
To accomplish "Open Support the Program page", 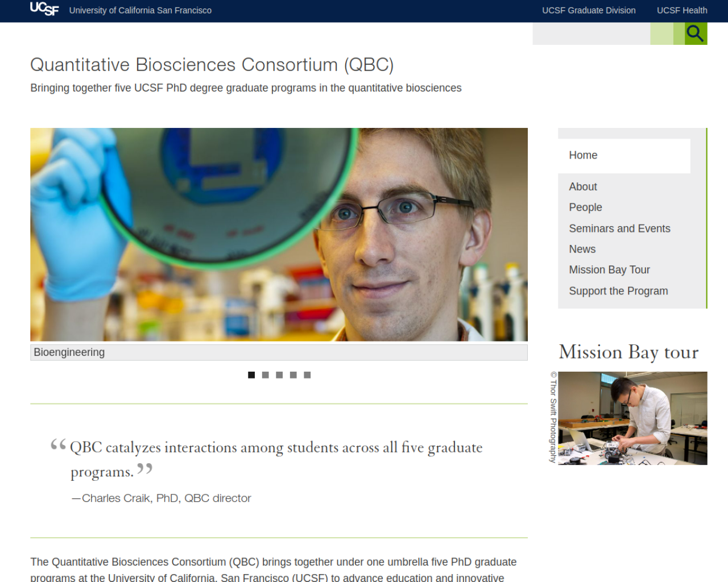I will click(x=618, y=291).
